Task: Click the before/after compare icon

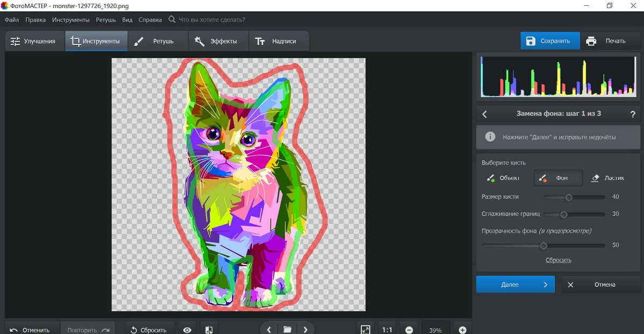Action: 209,330
